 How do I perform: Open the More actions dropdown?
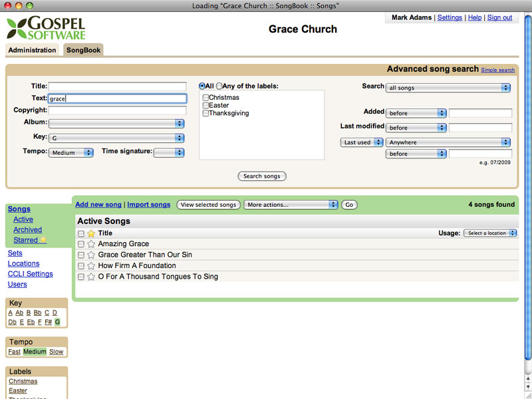tap(291, 205)
